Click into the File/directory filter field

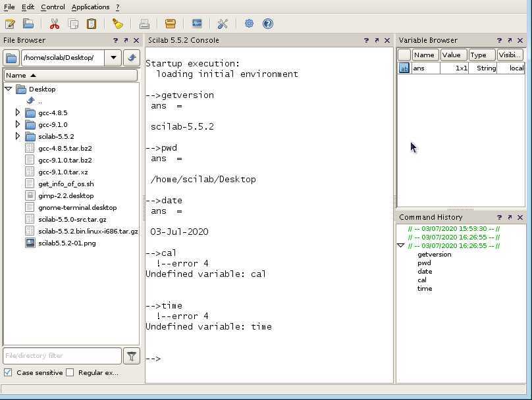[x=62, y=356]
